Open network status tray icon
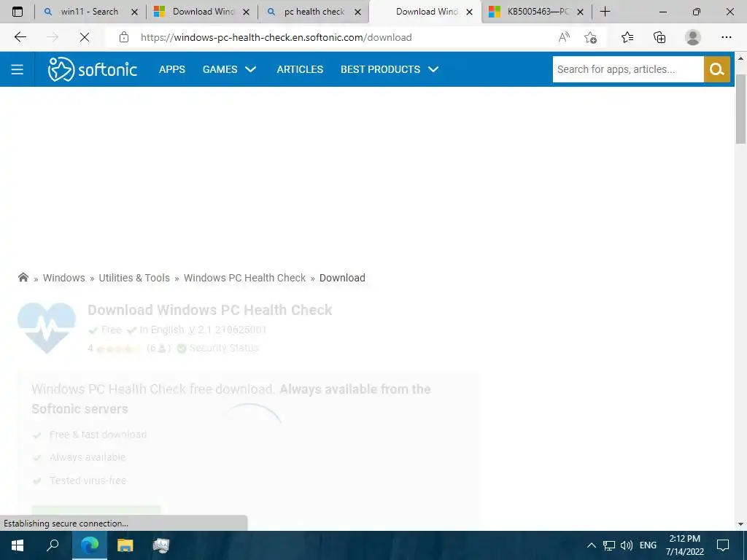This screenshot has width=747, height=560. point(609,545)
